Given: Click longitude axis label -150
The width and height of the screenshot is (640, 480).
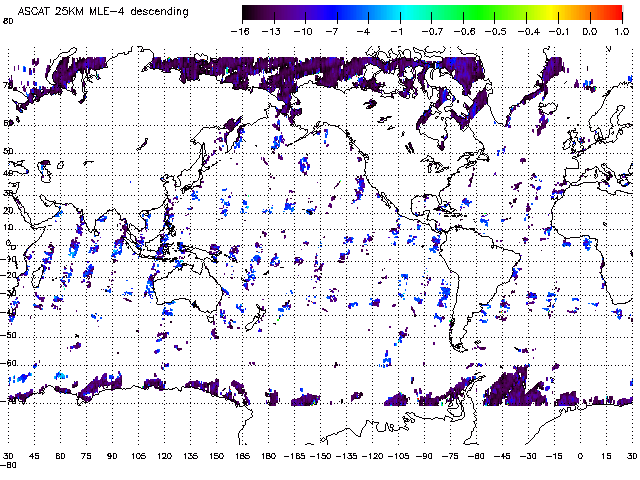Looking at the screenshot, I should tap(320, 456).
